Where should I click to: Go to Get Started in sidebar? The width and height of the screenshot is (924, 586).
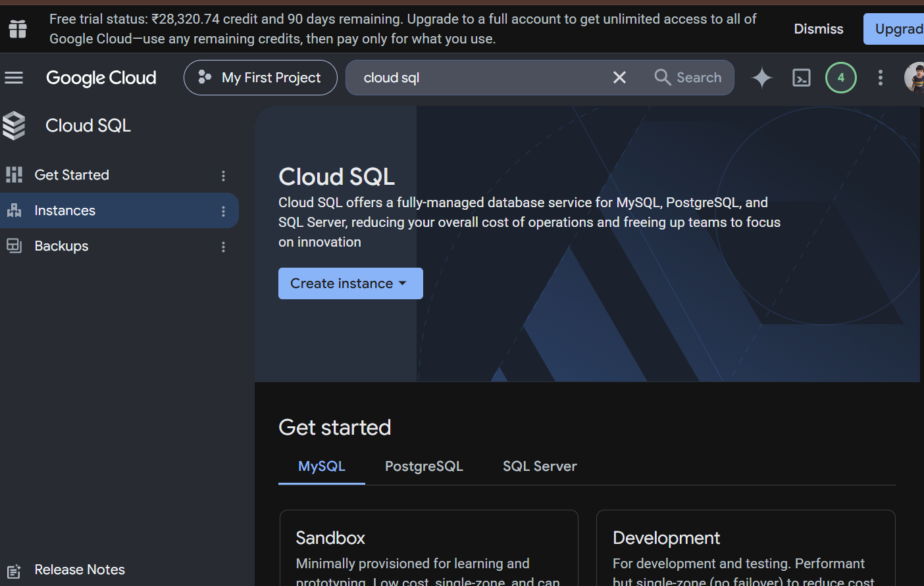[119, 175]
